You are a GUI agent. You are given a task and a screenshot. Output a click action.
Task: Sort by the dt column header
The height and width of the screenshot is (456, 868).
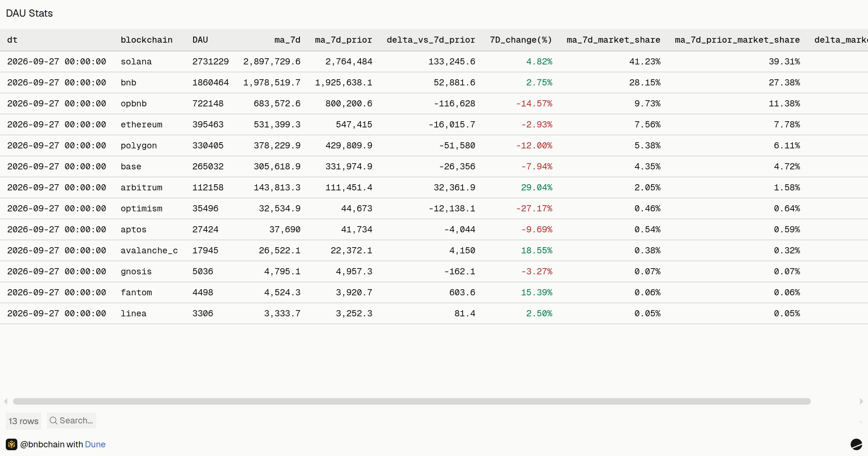(x=12, y=40)
